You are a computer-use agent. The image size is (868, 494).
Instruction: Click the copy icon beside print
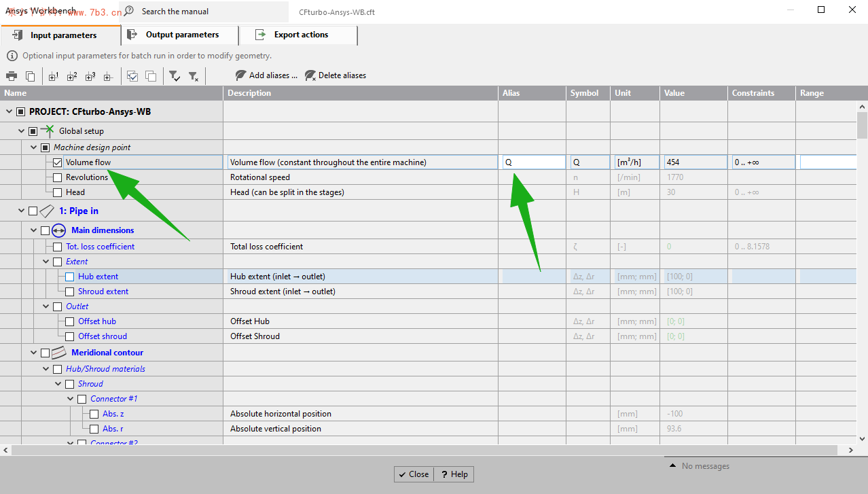coord(30,76)
